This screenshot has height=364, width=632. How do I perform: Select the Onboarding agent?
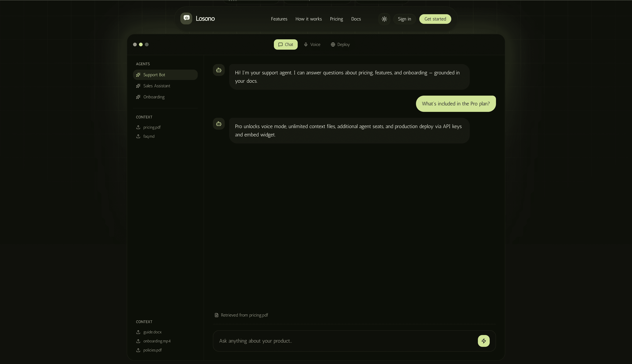click(x=165, y=97)
